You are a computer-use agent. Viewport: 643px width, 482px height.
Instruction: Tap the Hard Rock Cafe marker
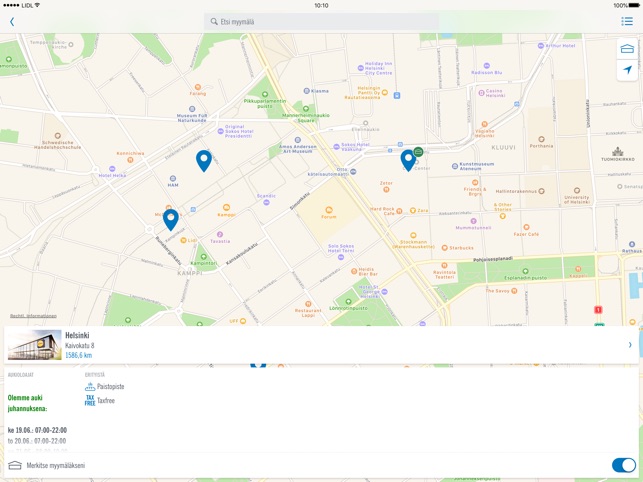[x=399, y=211]
